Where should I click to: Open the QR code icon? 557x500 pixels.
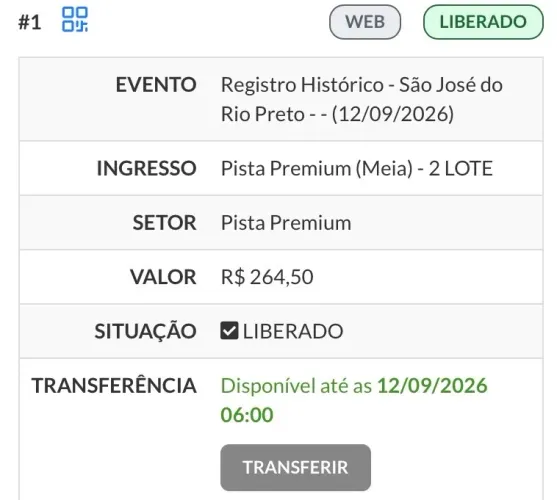(x=75, y=20)
